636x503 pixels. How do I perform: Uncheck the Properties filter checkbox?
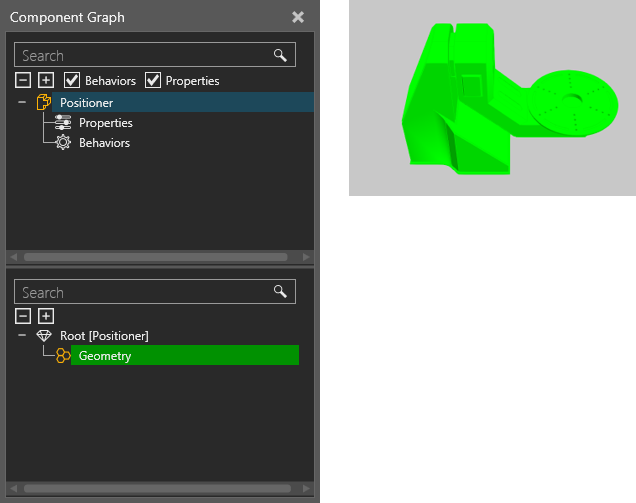(153, 80)
